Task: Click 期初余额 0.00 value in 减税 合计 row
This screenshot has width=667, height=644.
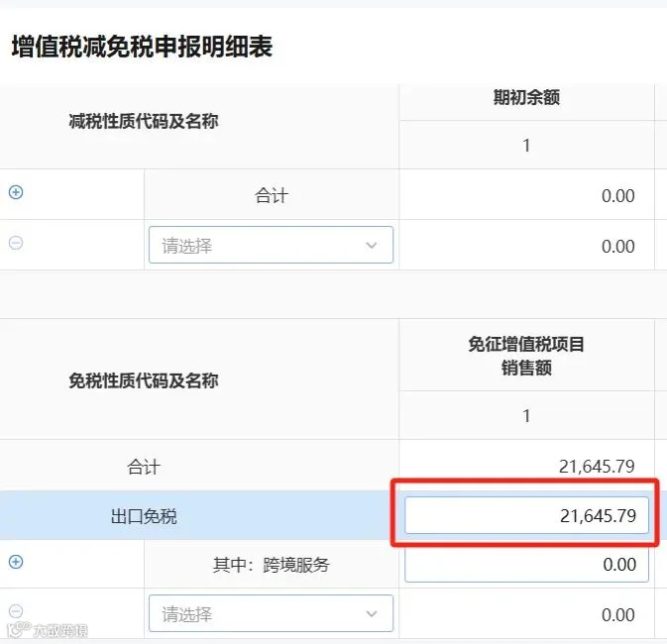Action: tap(618, 195)
